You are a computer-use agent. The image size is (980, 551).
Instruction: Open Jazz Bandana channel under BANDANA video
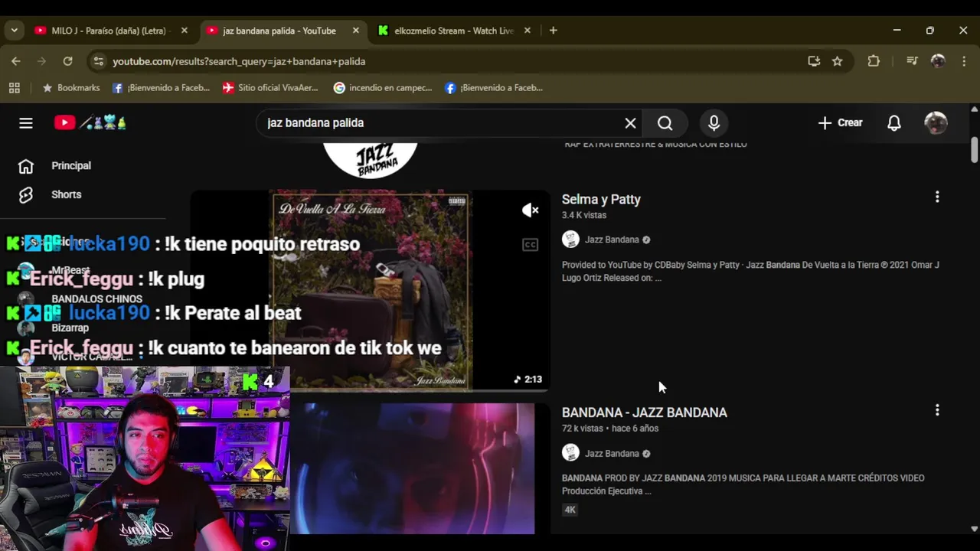[x=612, y=454]
